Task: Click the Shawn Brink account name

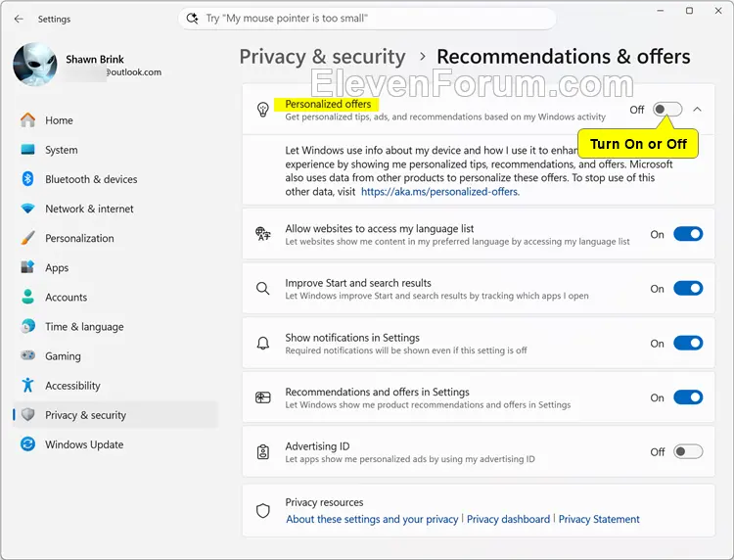Action: [95, 60]
